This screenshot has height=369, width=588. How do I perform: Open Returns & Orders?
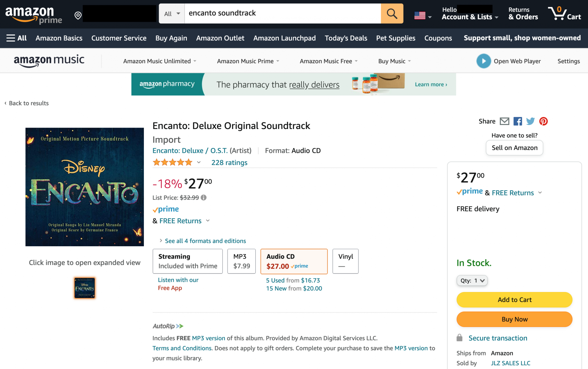pyautogui.click(x=523, y=14)
